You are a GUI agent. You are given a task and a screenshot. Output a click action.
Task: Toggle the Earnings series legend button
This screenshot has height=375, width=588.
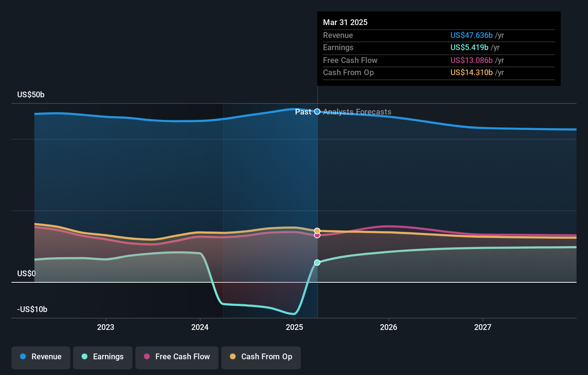click(103, 357)
